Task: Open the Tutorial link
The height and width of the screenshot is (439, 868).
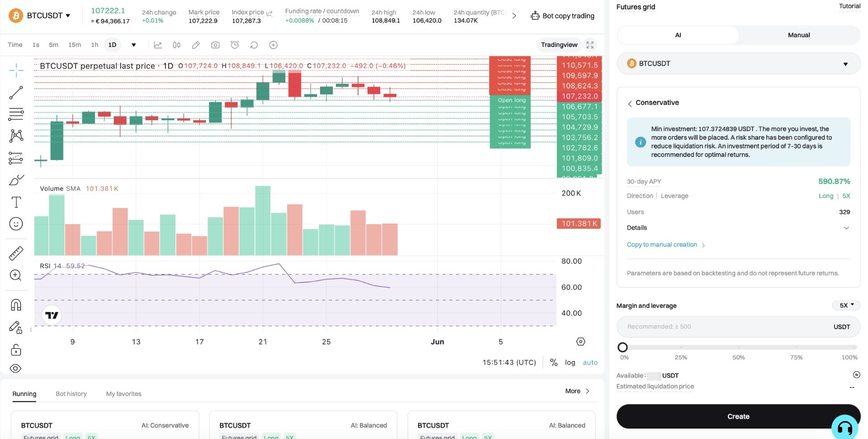Action: [849, 6]
